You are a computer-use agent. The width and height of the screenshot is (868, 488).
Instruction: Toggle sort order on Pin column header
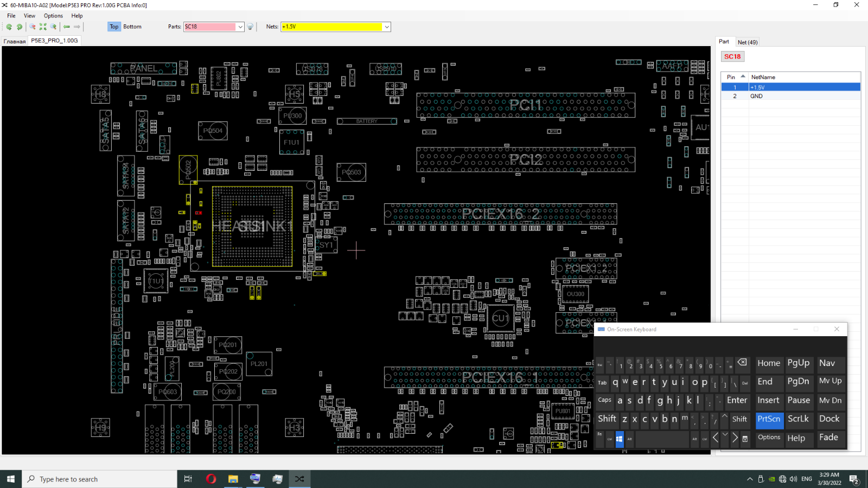coord(734,77)
